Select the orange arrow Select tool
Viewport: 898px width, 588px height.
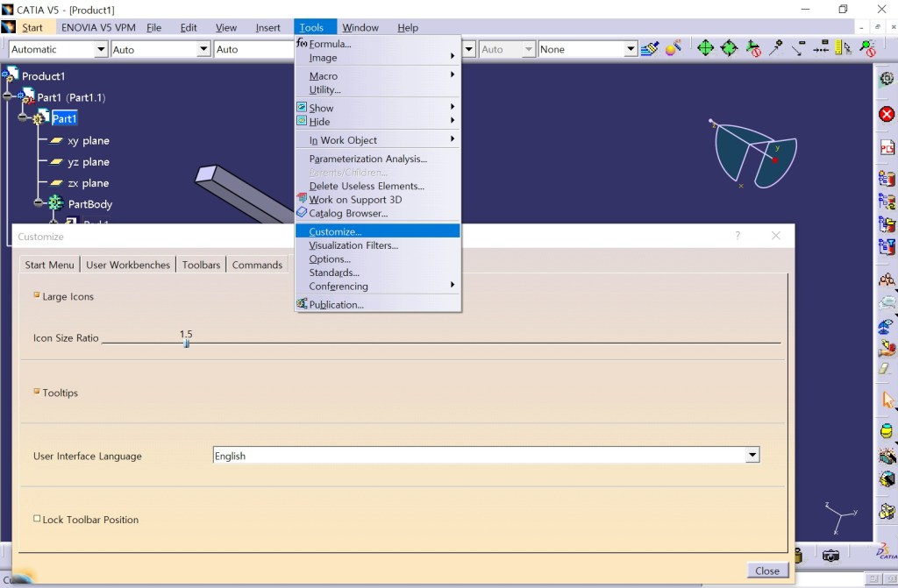(887, 401)
